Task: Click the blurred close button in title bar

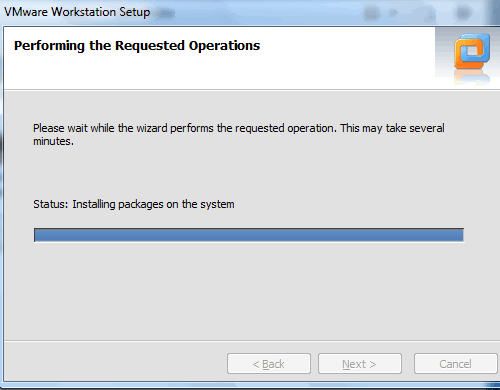Action: pyautogui.click(x=463, y=13)
